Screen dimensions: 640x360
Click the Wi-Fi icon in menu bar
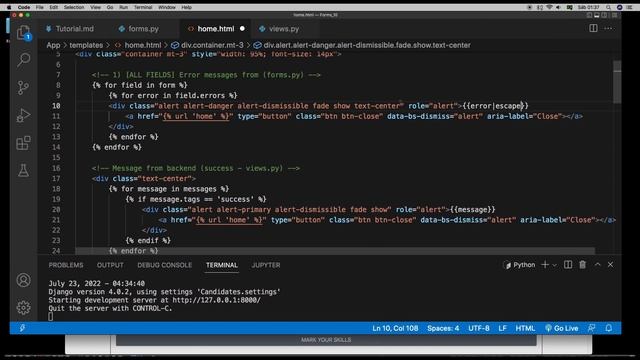(x=549, y=7)
